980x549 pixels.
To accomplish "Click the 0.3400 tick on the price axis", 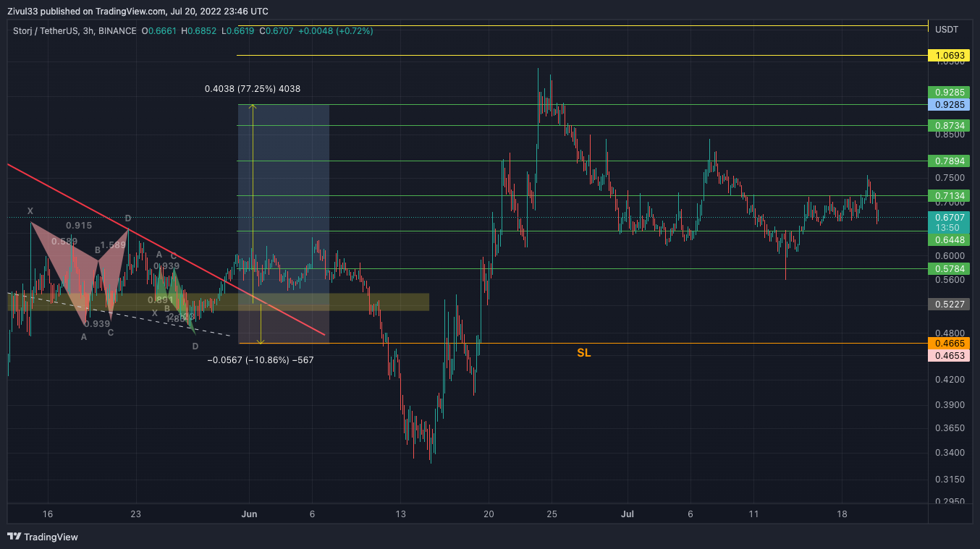I will coord(950,453).
